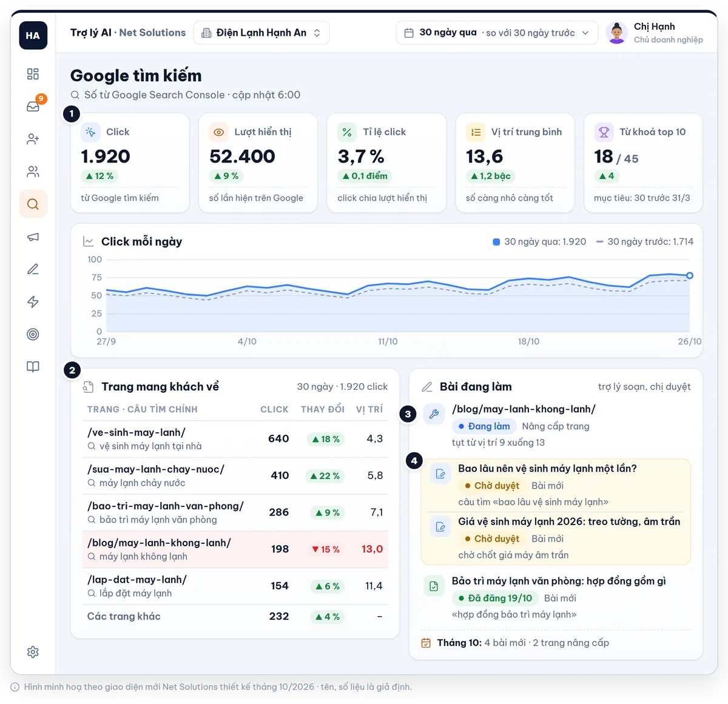
Task: Open article Bảo trì máy lạnh văn phòng: hợp đồng
Action: (559, 581)
